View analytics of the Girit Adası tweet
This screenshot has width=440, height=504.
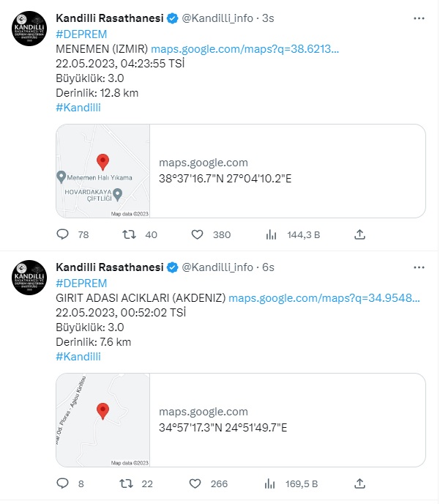coord(272,483)
